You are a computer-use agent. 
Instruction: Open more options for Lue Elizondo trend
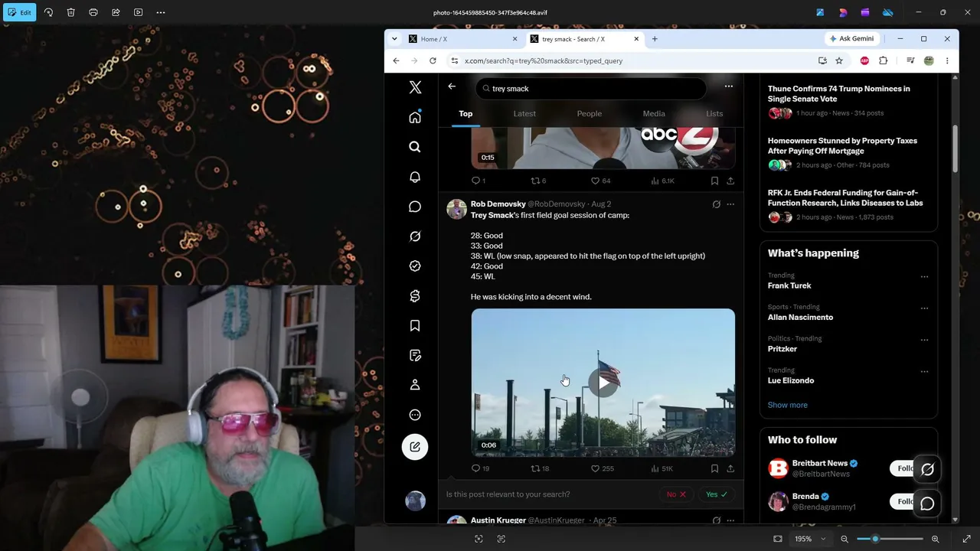pos(924,371)
